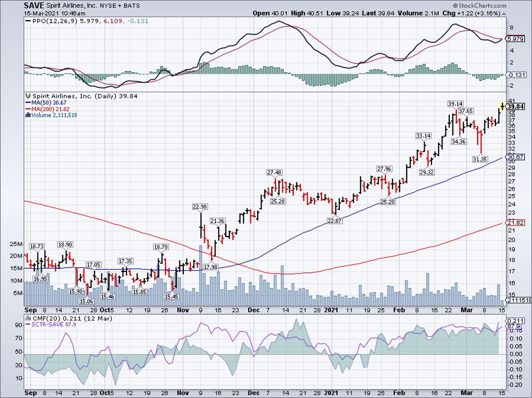Click the 25.28 price annotation
Screen dimensions: 532x398
278,201
